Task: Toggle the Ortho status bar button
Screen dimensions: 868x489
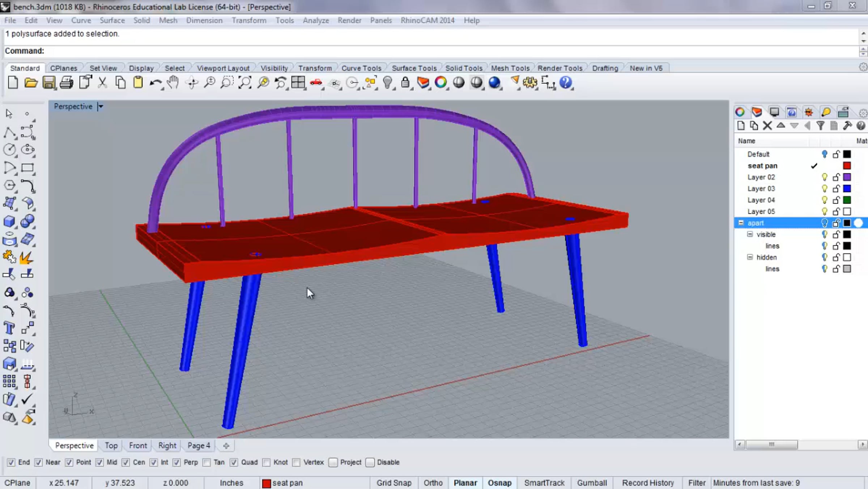Action: pyautogui.click(x=433, y=483)
